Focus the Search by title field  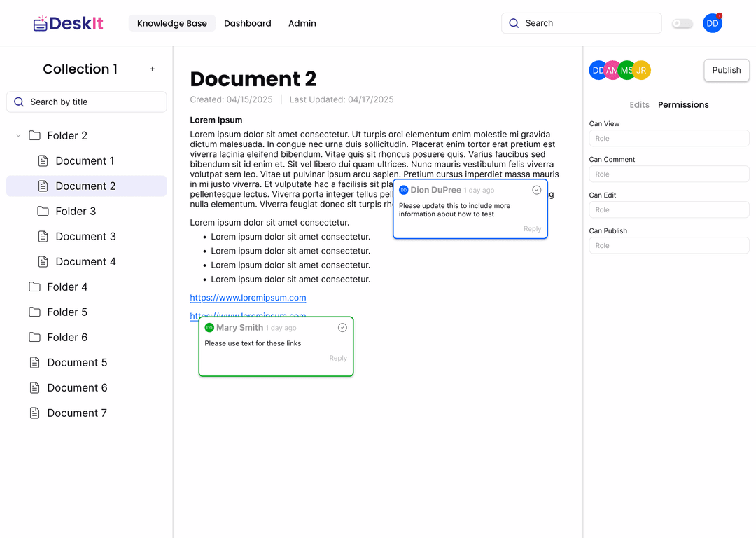coord(87,102)
